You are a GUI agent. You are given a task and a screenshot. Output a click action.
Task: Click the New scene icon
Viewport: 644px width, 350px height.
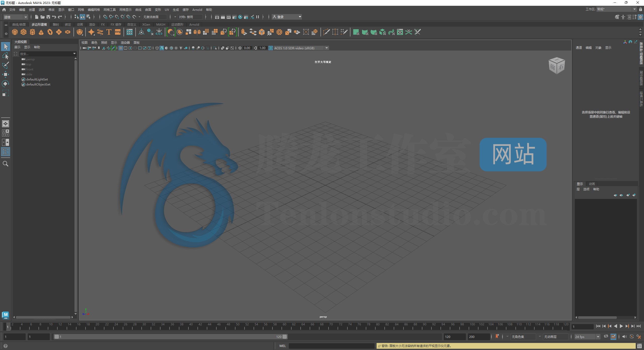[36, 17]
